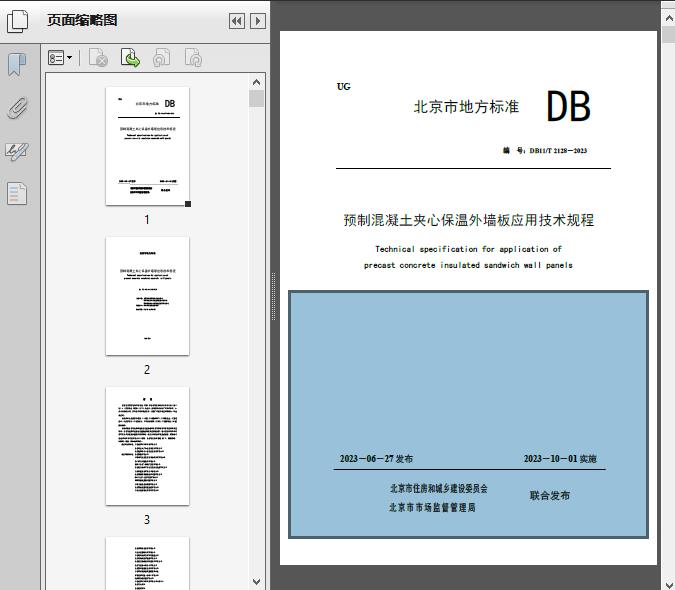
Task: Click the thumbnail panel scroll down arrow
Action: pyautogui.click(x=257, y=582)
